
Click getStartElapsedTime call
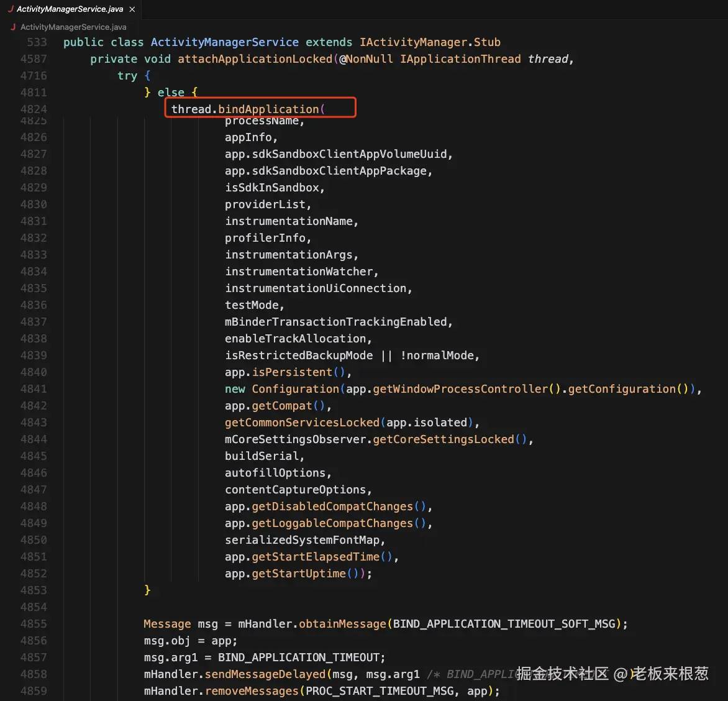click(316, 557)
